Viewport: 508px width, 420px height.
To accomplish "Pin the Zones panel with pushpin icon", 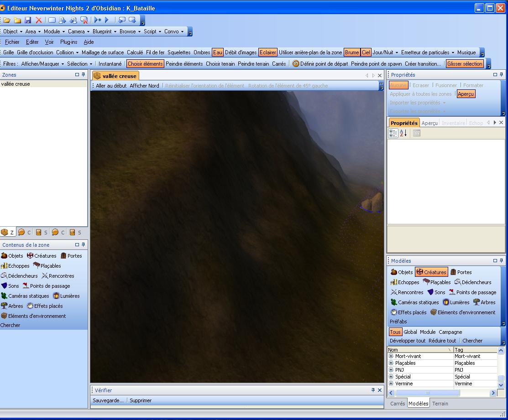I will (x=83, y=75).
